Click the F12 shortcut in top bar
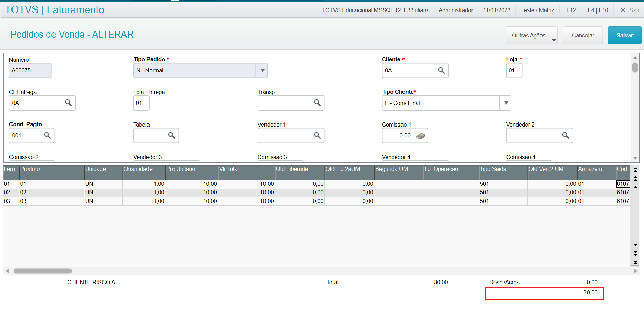644x316 pixels. tap(571, 10)
